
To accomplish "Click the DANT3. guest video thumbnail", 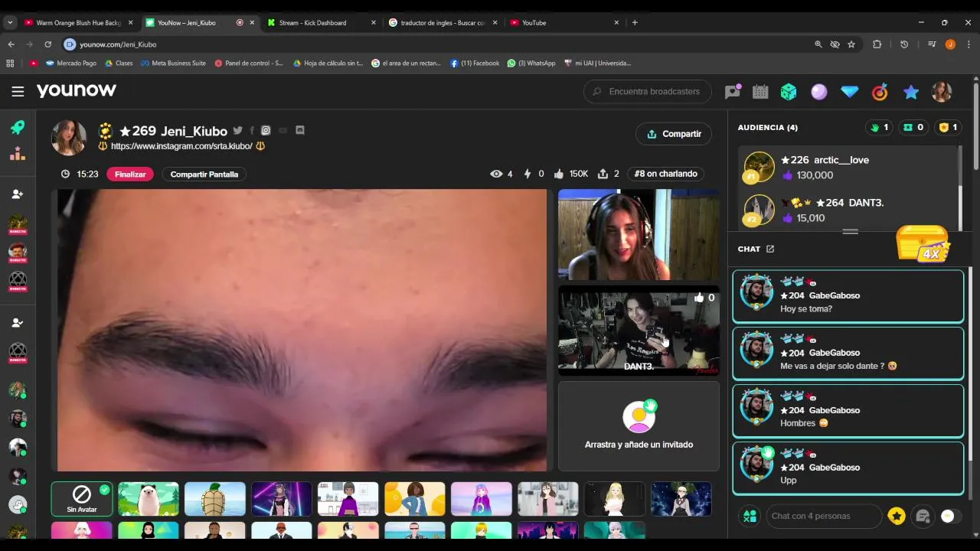I will (639, 329).
